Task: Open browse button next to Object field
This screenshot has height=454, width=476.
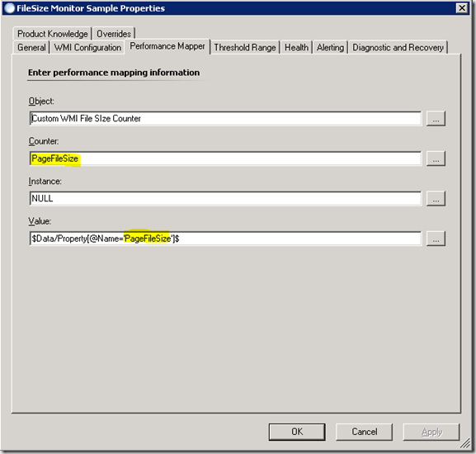Action: click(x=436, y=118)
